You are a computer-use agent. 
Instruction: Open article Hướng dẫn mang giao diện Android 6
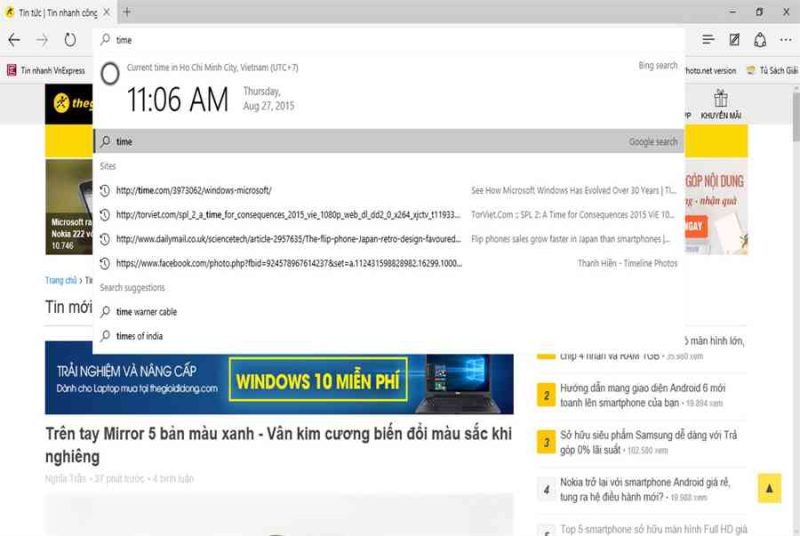642,395
